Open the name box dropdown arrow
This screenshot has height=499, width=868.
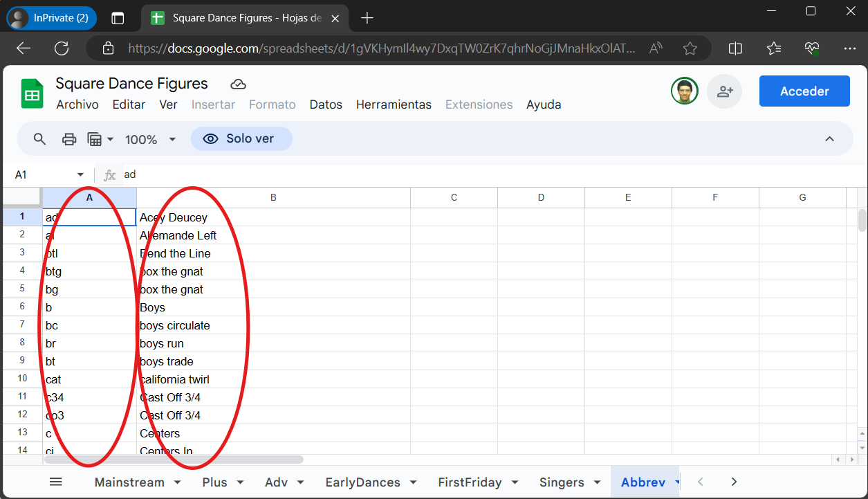coord(80,175)
